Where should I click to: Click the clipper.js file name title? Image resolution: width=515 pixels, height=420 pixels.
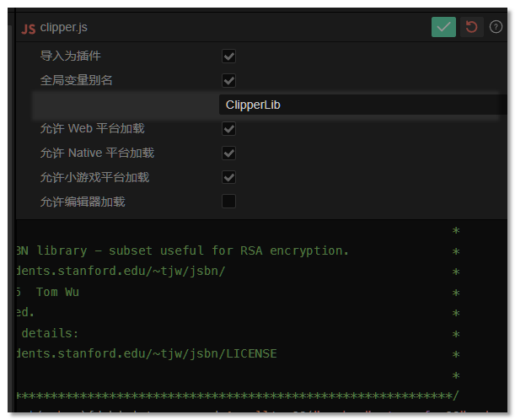coord(64,28)
